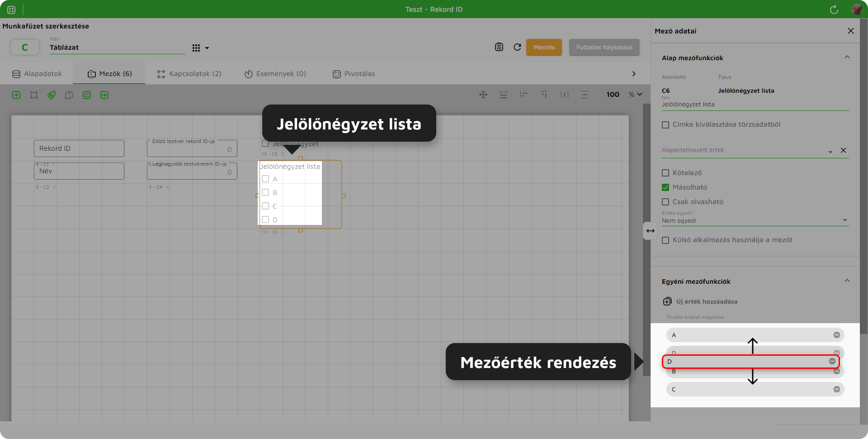
Task: Click the A value row in value list
Action: tap(755, 335)
